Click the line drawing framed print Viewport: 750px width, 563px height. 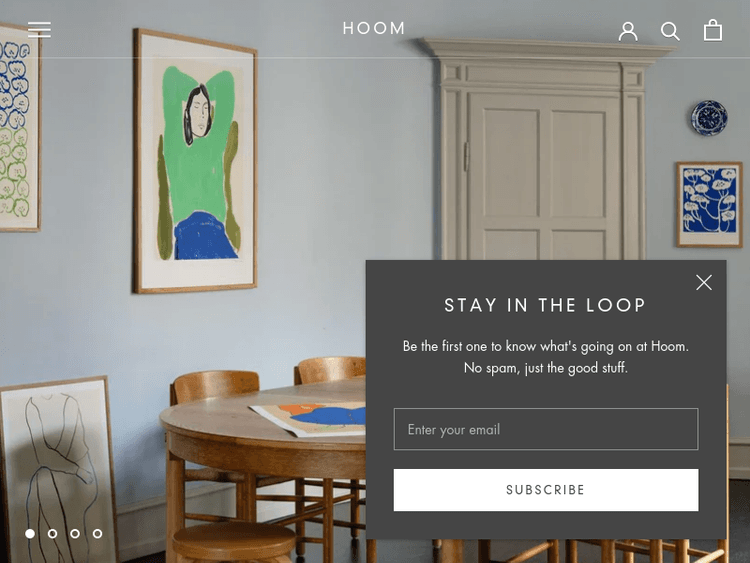(57, 471)
